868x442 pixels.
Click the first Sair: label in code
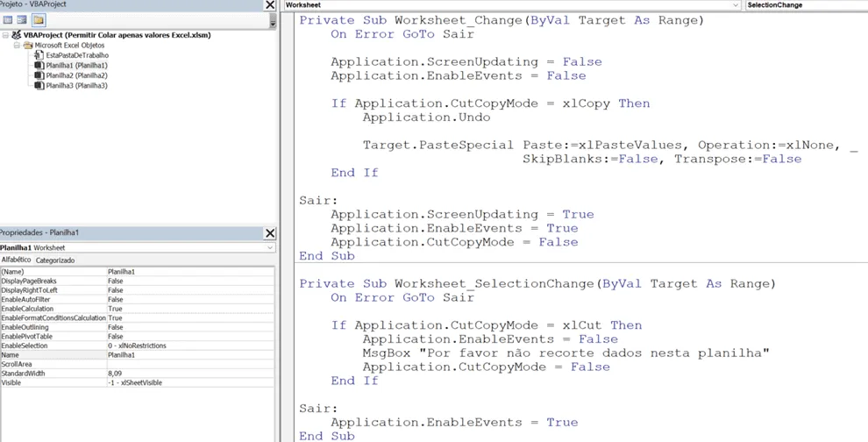tap(318, 201)
